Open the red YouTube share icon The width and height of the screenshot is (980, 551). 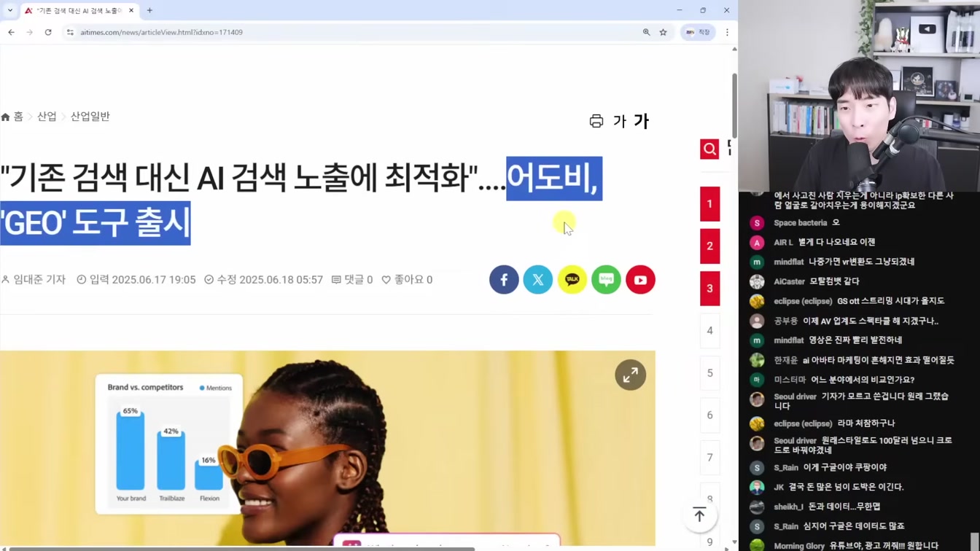tap(640, 280)
